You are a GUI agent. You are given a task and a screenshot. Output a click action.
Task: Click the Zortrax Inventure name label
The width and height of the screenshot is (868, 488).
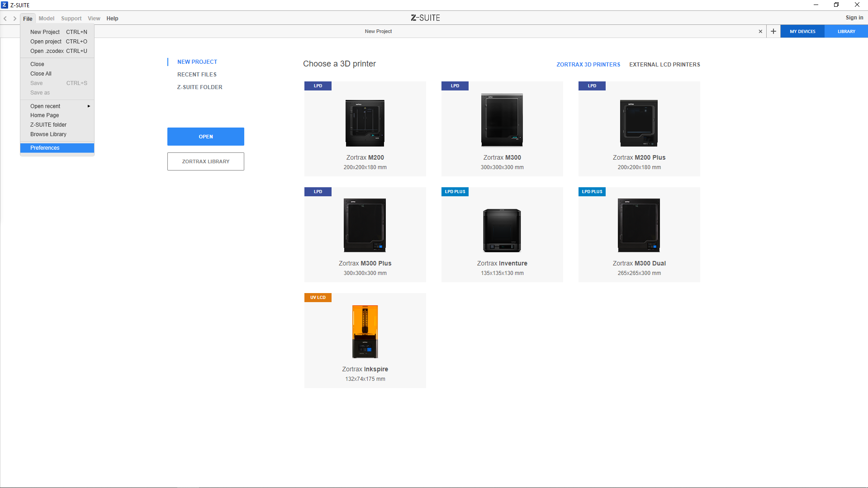[502, 263]
